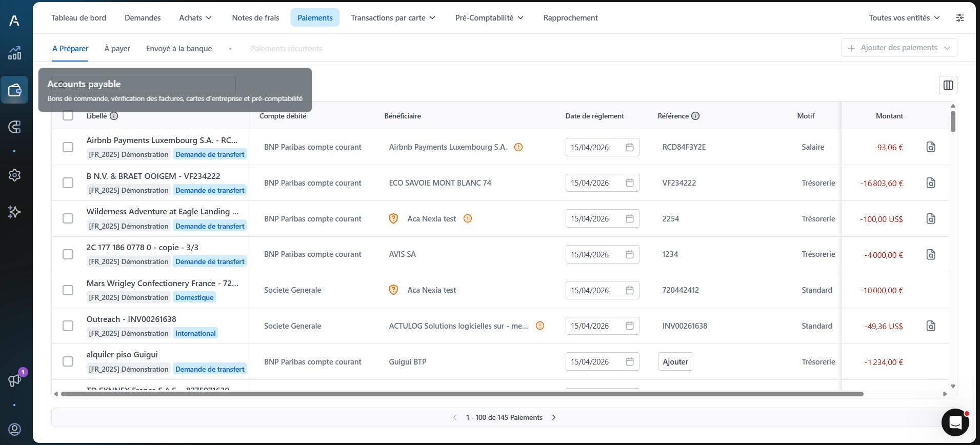Open the settings gear in sidebar

tap(14, 175)
